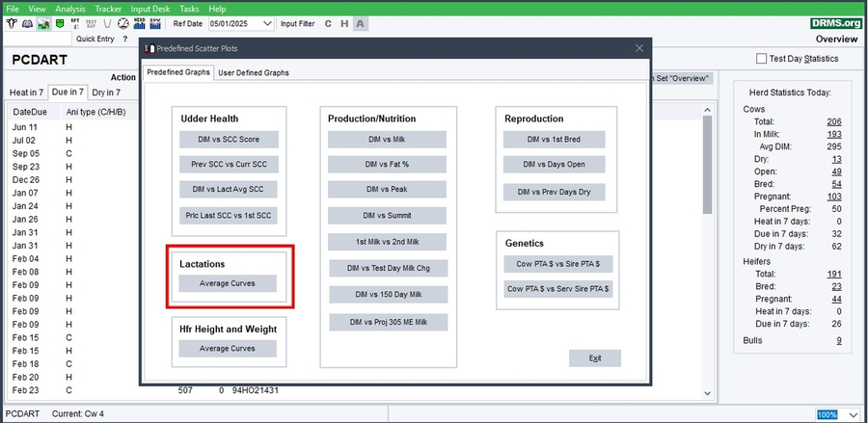Open the Help menu
The image size is (868, 423).
coord(218,9)
